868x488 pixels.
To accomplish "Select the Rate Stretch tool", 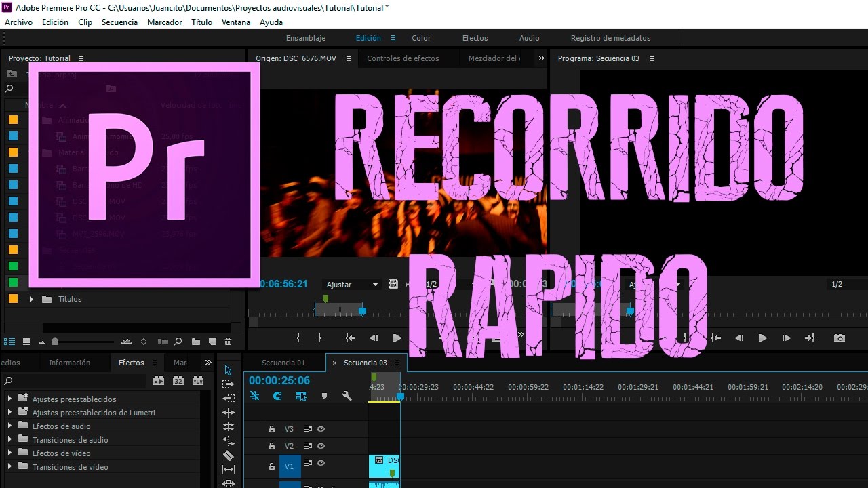I will pyautogui.click(x=229, y=441).
